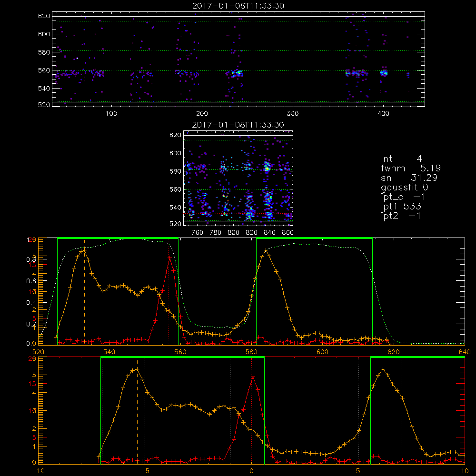Click the 'ipt2 -1' parameter
Viewport: 476px width, 476px height.
pyautogui.click(x=401, y=216)
